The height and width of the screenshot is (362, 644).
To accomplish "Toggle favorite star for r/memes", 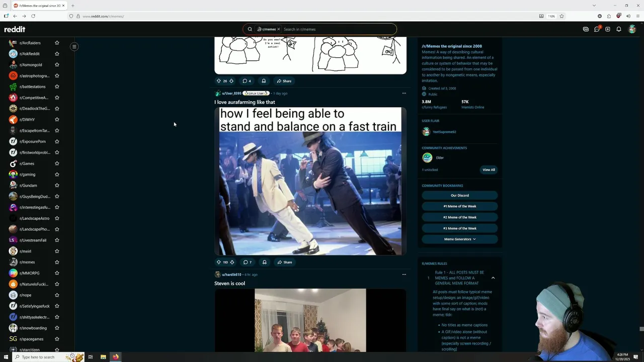I will pos(57,262).
